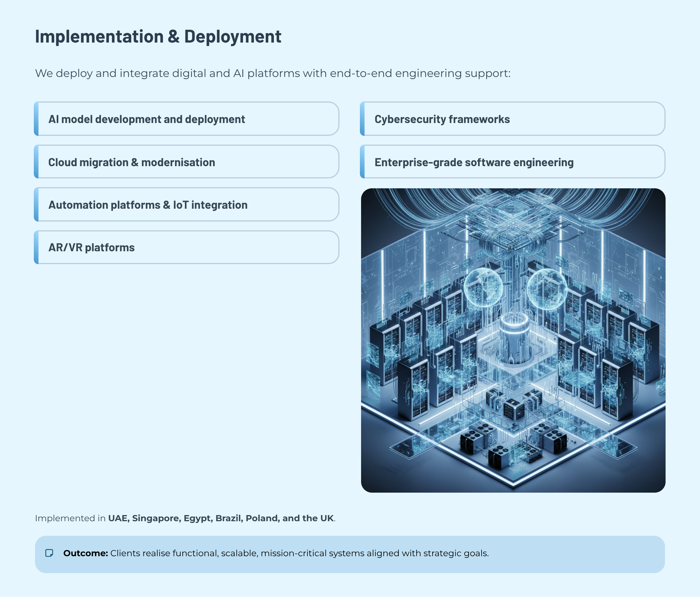
Task: Select the AI model development and deployment card
Action: click(x=186, y=119)
